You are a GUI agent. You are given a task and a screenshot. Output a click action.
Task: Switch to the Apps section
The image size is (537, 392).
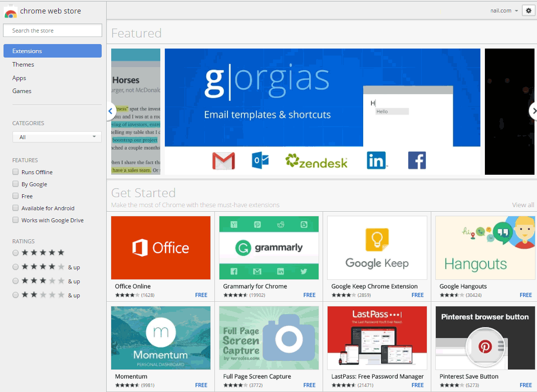click(x=19, y=78)
